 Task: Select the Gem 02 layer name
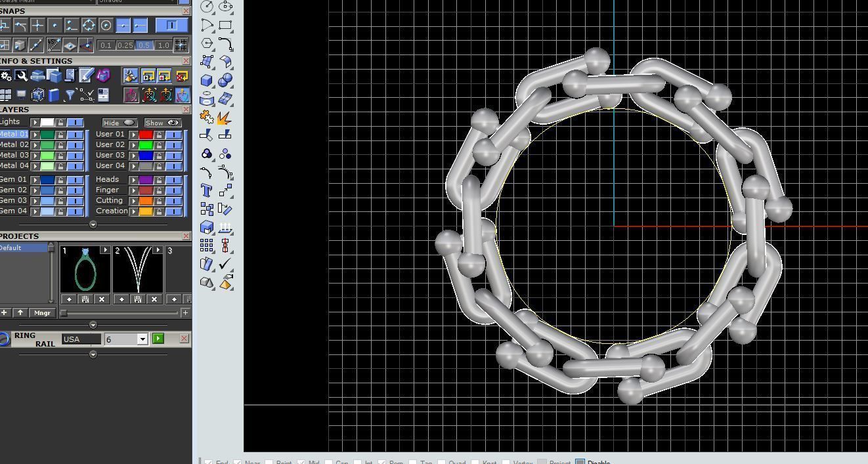[x=14, y=190]
